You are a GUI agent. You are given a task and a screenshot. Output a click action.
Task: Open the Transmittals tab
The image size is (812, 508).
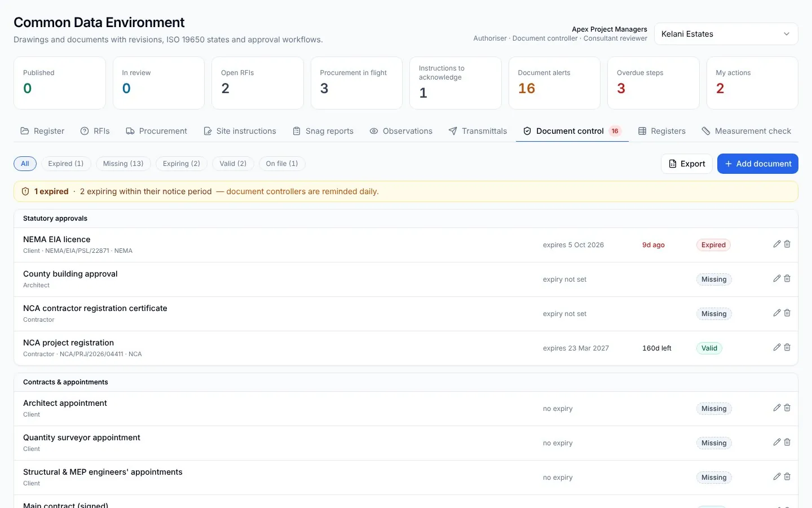click(478, 131)
